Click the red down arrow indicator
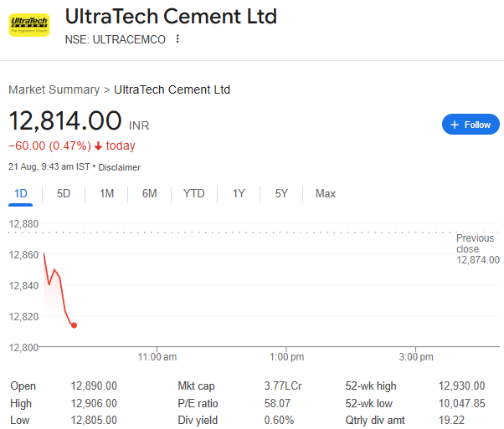Image resolution: width=504 pixels, height=429 pixels. (x=98, y=146)
